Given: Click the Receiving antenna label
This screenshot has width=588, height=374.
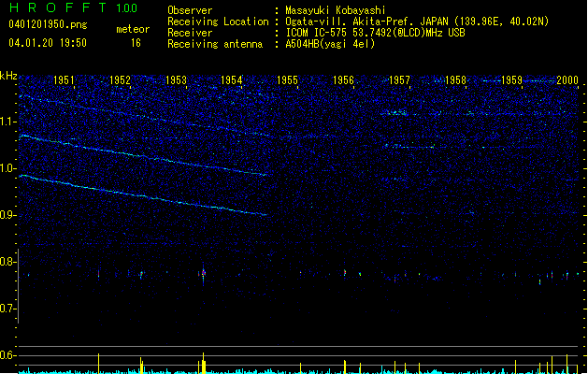Looking at the screenshot, I should [215, 44].
